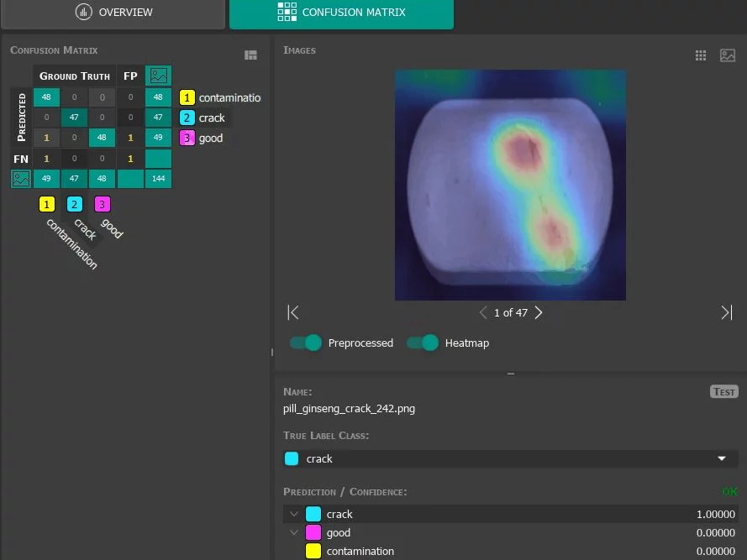This screenshot has height=560, width=747.
Task: Expand the good prediction row
Action: point(293,532)
